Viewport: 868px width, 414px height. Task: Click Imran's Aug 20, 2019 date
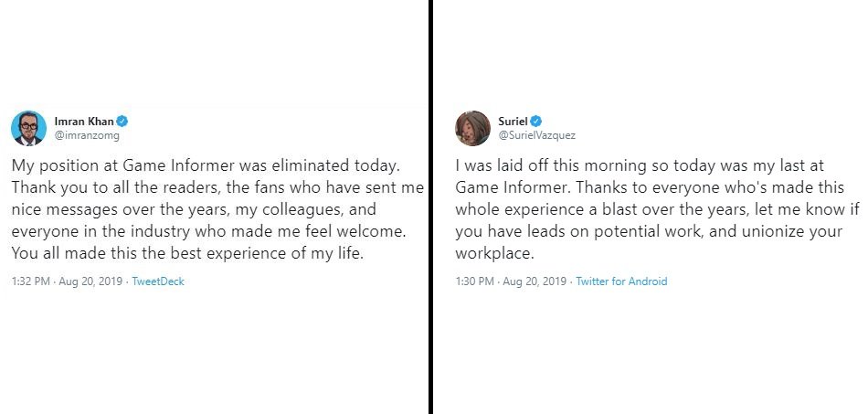point(90,281)
